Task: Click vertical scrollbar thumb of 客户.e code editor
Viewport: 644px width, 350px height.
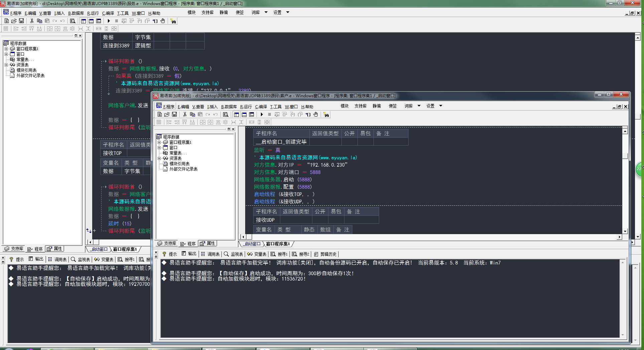Action: (625, 156)
